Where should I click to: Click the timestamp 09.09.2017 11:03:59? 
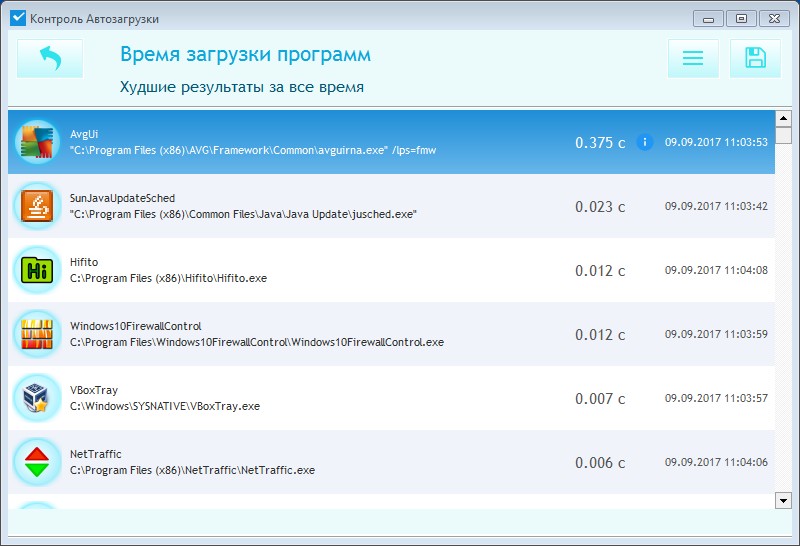point(716,334)
